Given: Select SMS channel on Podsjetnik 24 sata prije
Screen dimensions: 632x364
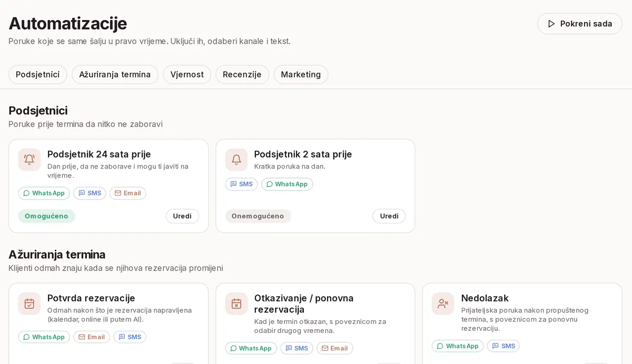Looking at the screenshot, I should pos(90,193).
